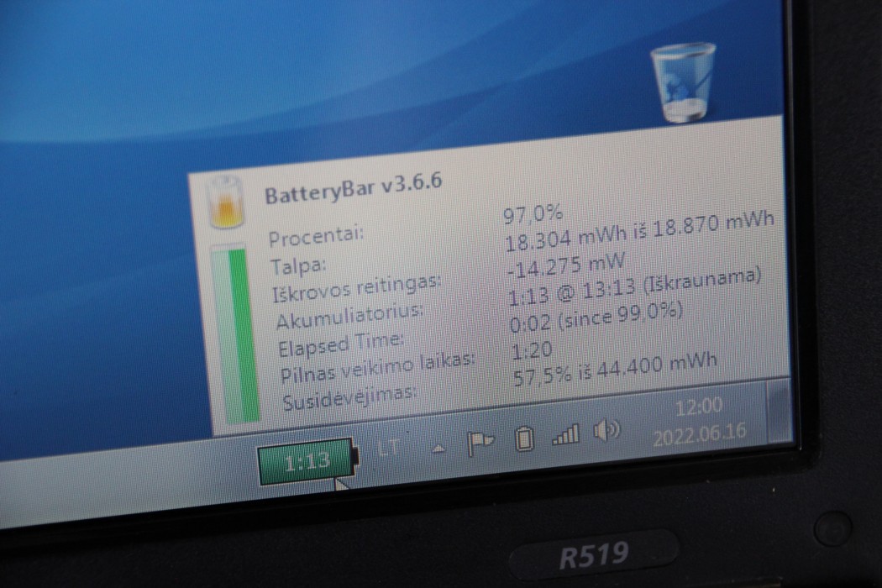Click the 57,5% iš 44.400 mWh value
Screen dimensions: 882x588
[615, 370]
